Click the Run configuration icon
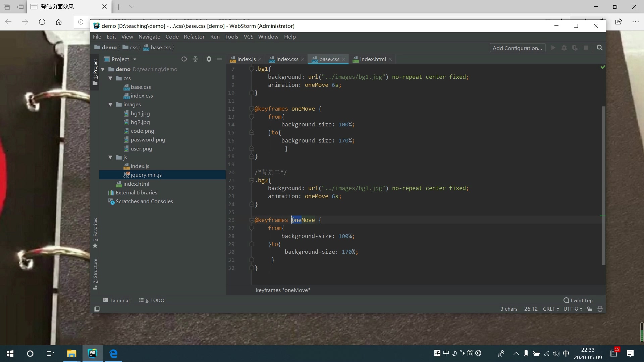The image size is (644, 362). coord(554,48)
